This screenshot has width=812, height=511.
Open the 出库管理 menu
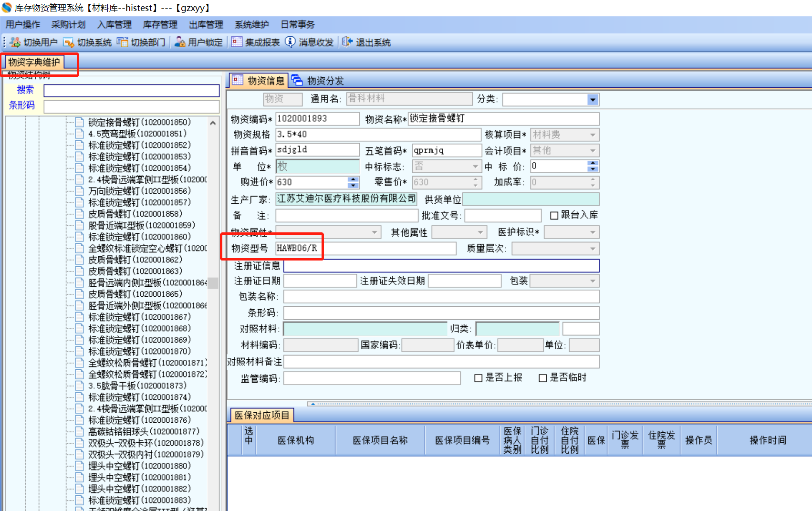[206, 25]
